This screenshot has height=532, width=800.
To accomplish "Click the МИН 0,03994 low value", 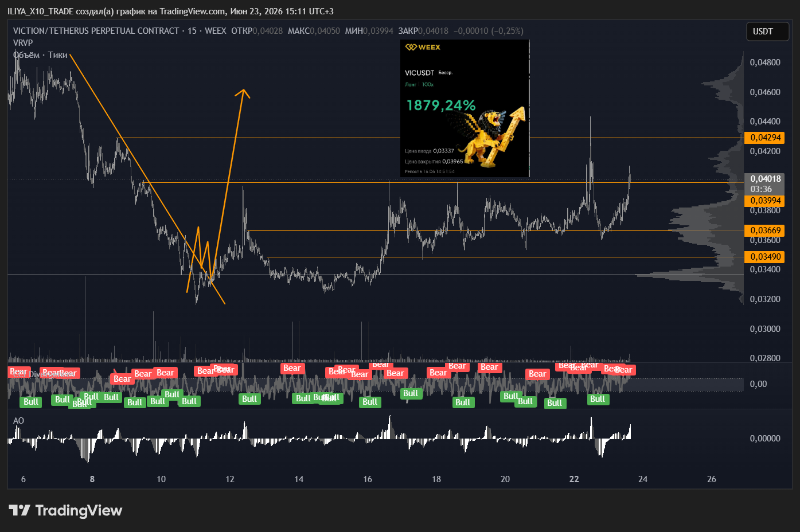I will pos(369,31).
